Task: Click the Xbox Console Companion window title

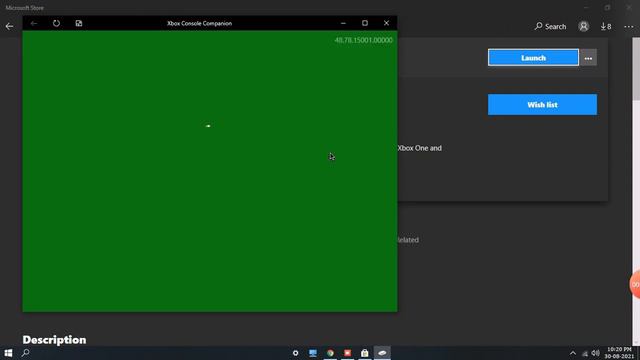Action: coord(199,23)
